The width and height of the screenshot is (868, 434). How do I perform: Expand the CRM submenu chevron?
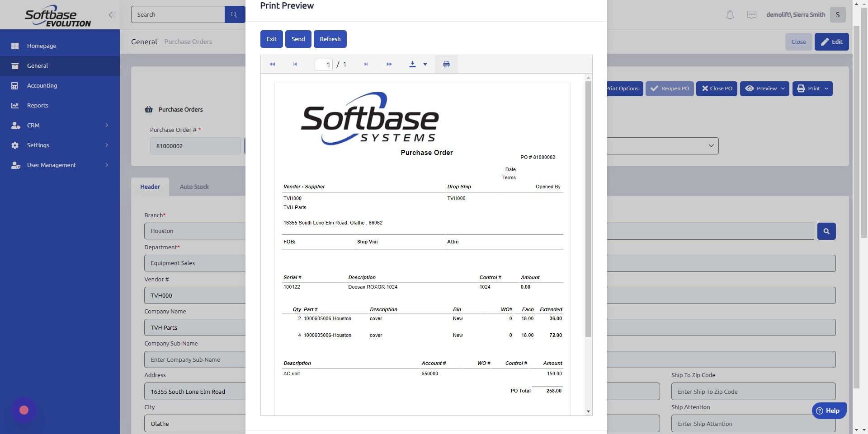tap(107, 125)
